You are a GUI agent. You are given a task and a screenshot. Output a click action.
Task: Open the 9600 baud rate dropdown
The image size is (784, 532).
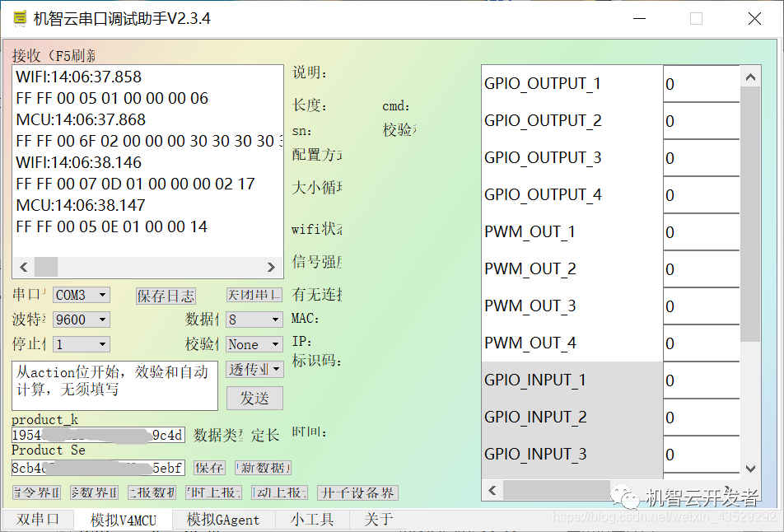pyautogui.click(x=80, y=320)
